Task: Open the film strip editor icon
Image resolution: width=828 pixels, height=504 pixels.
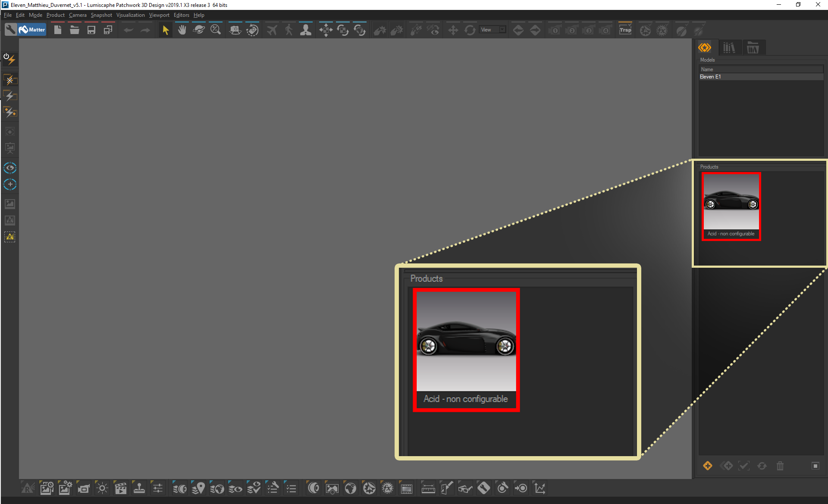Action: pyautogui.click(x=406, y=488)
